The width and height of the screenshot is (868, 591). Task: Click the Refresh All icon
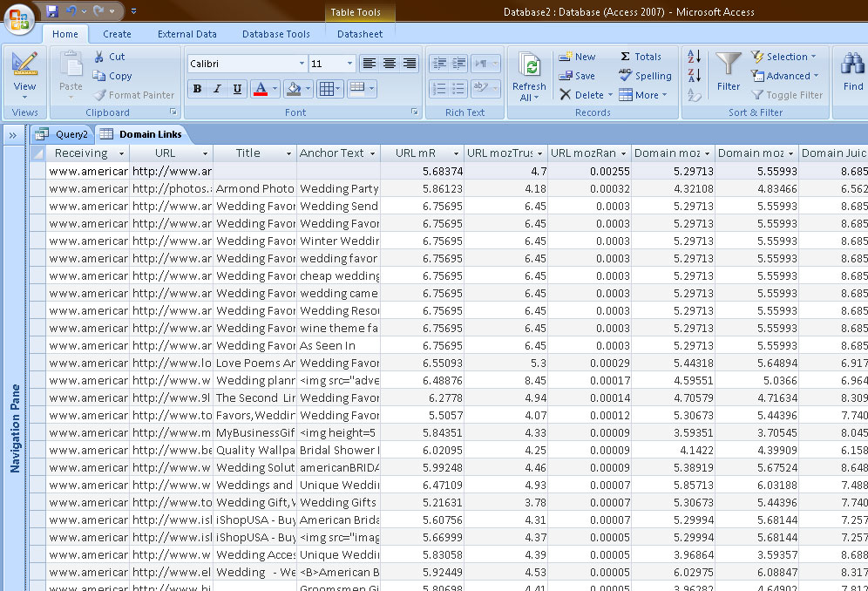click(x=529, y=65)
